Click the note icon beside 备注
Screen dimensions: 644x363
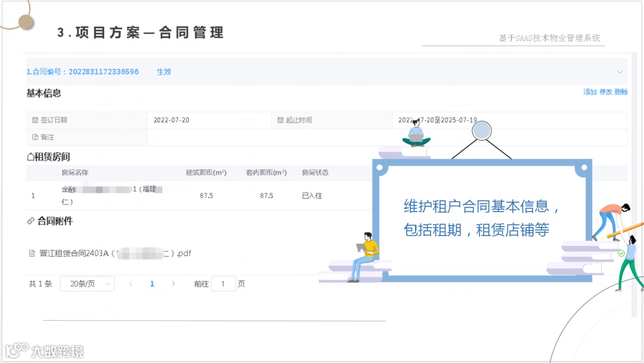35,137
